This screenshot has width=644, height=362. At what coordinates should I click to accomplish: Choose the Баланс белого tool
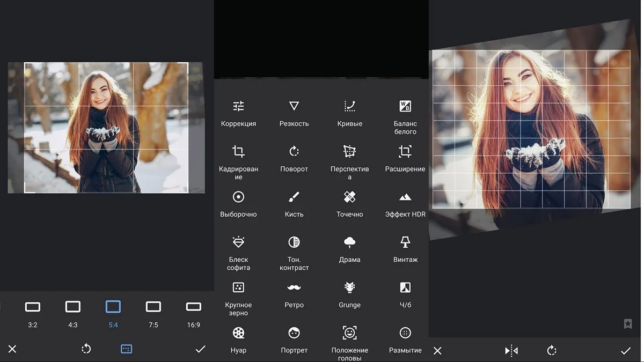(x=405, y=117)
